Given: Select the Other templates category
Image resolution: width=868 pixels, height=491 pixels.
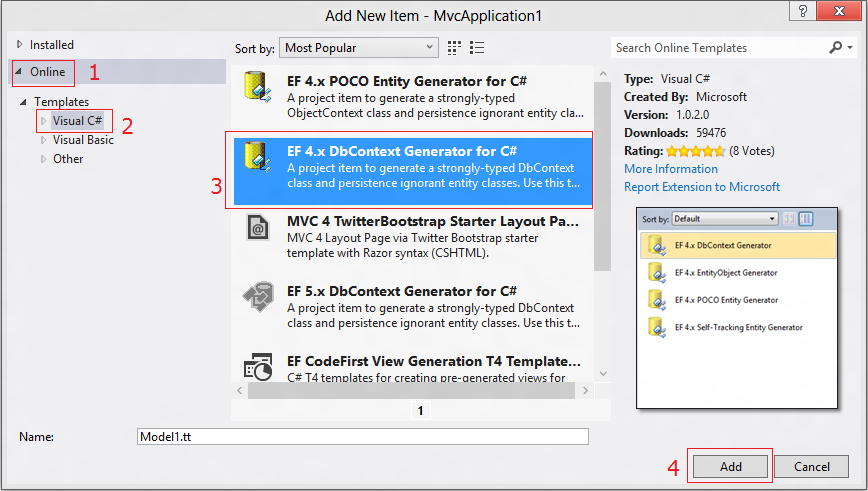Looking at the screenshot, I should coord(68,159).
